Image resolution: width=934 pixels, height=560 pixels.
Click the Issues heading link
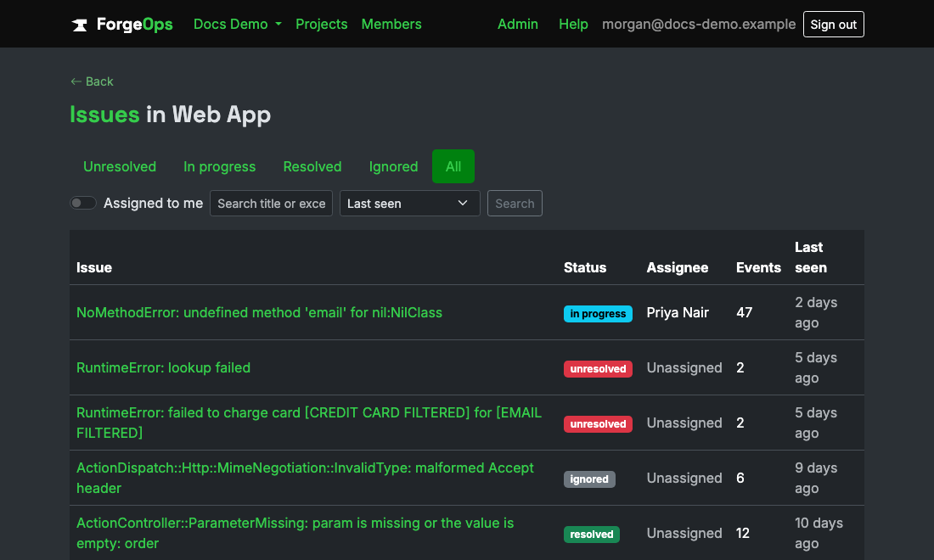104,115
